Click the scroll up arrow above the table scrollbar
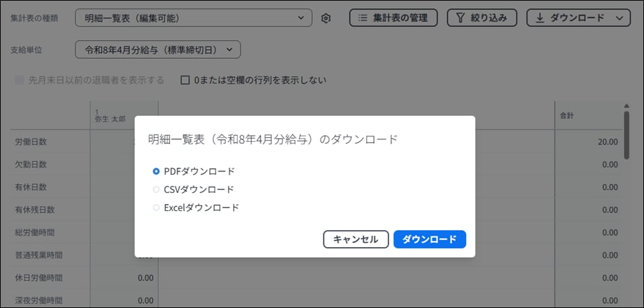Screen dimensions: 644x308 click(627, 106)
